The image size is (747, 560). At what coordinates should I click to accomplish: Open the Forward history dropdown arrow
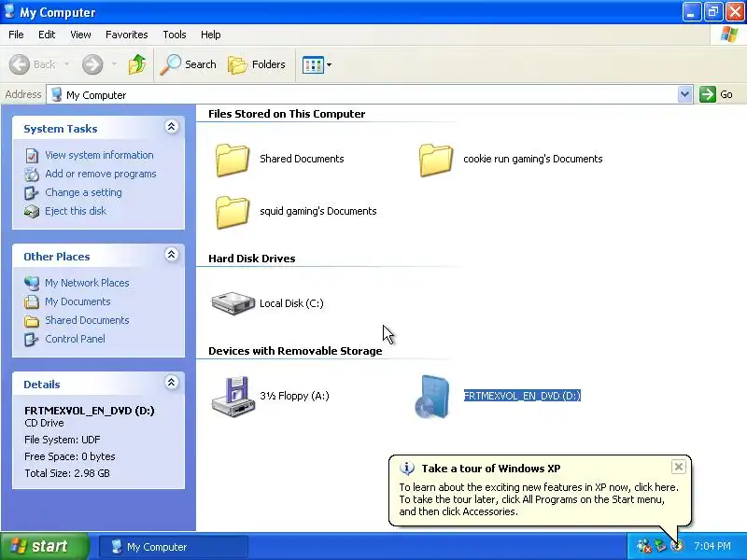114,64
